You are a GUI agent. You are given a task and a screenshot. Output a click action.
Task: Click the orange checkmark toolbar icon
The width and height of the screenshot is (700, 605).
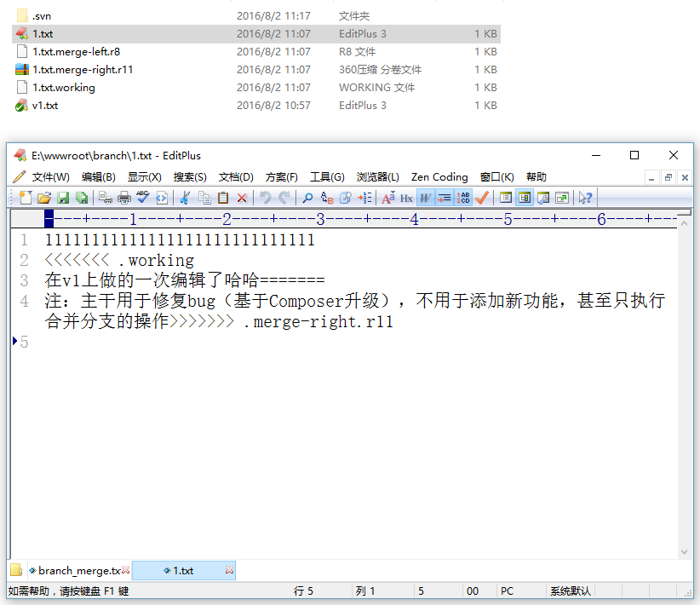pos(482,198)
